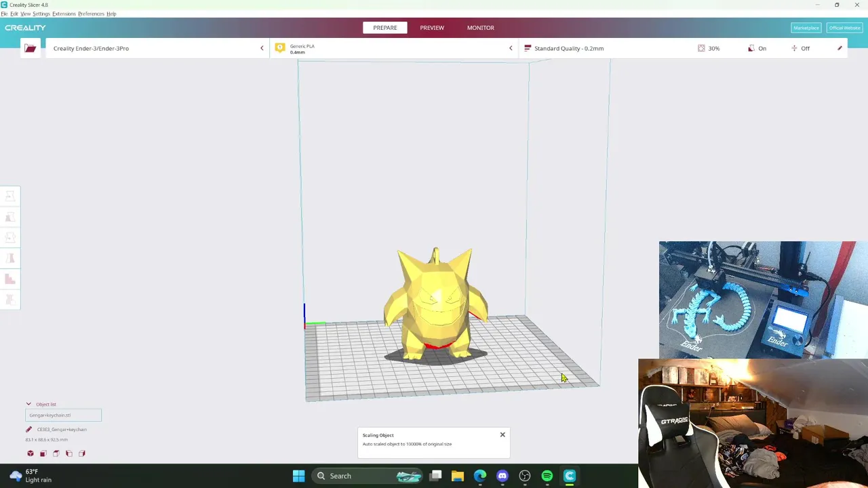Switch to the MONITOR stage
The width and height of the screenshot is (868, 488).
[x=480, y=28]
